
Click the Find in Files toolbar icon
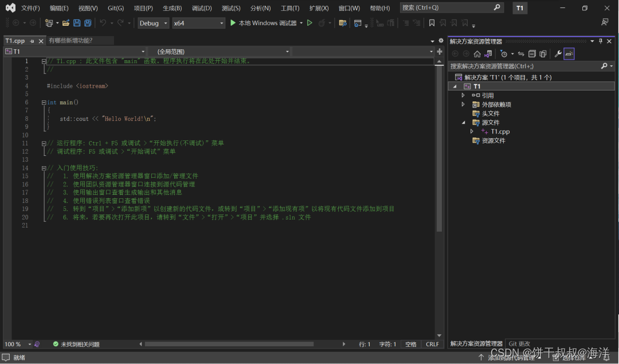[x=343, y=23]
